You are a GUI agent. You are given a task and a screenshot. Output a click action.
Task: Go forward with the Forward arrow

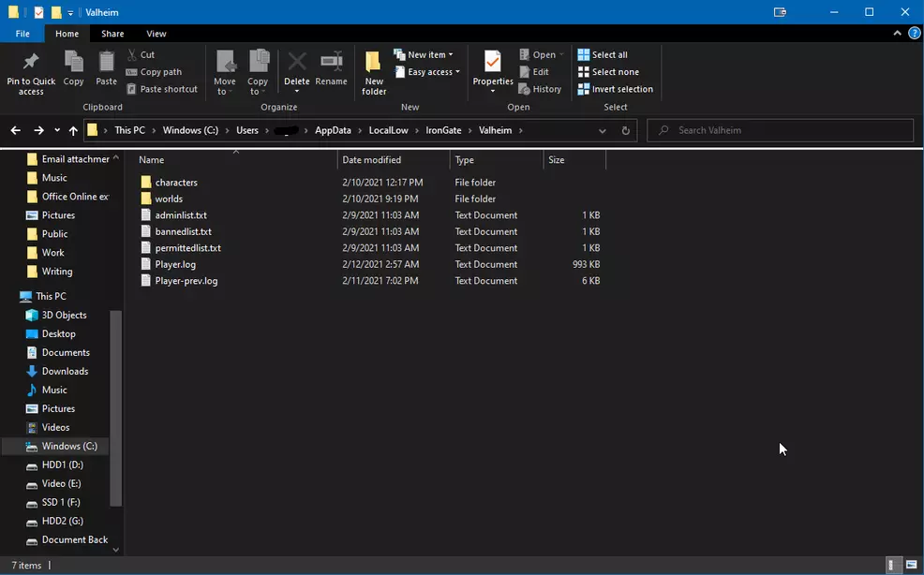tap(38, 130)
